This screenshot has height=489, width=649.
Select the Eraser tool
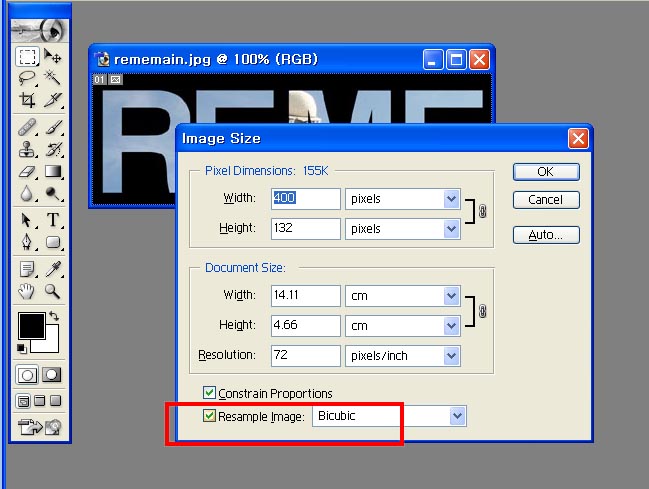click(x=27, y=171)
